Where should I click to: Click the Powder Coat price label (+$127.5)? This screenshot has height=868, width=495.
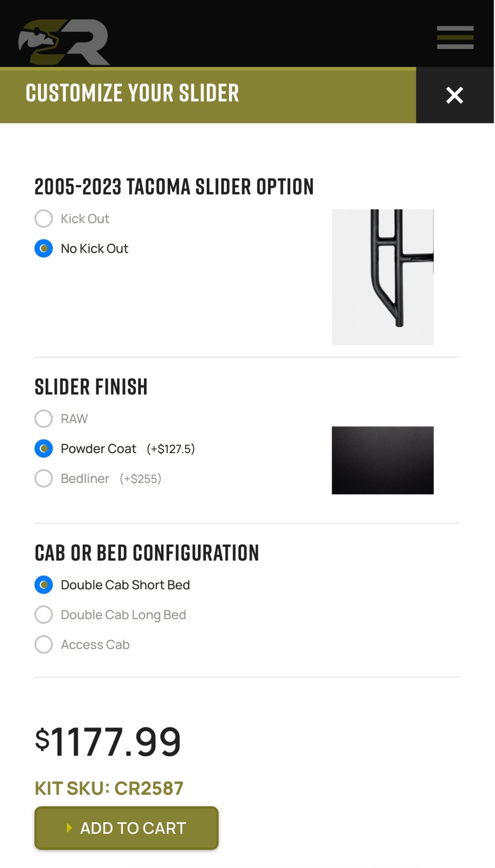171,449
